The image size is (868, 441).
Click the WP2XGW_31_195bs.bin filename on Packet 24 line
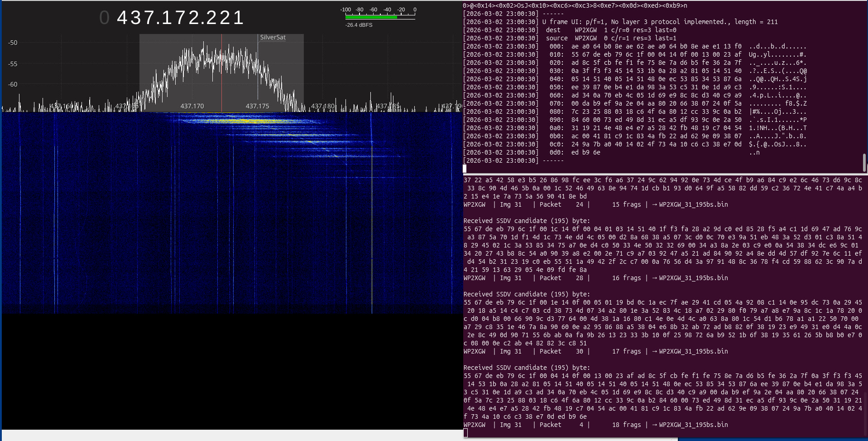click(x=693, y=204)
